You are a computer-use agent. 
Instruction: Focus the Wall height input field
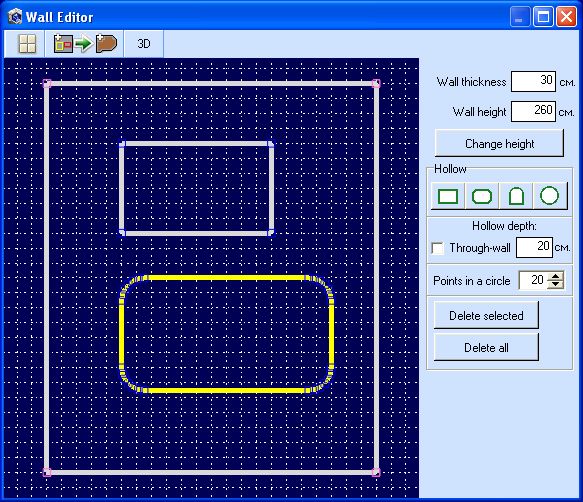[533, 111]
